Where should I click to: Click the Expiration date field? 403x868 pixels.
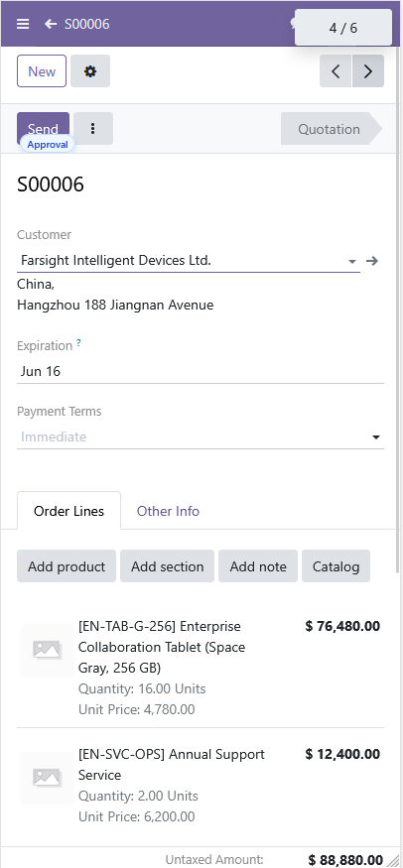(201, 371)
